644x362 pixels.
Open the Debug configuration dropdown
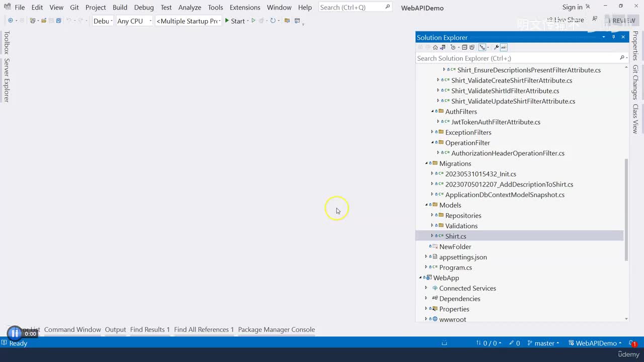click(x=103, y=21)
